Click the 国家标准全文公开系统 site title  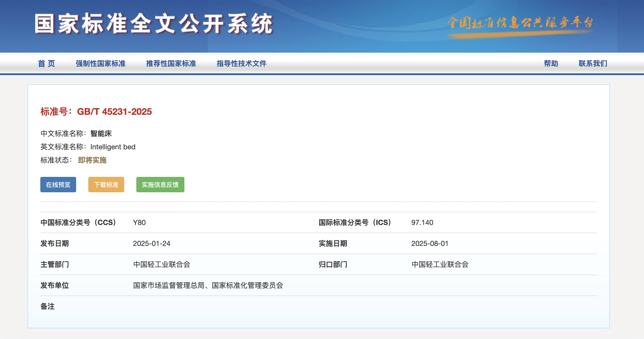pos(154,24)
